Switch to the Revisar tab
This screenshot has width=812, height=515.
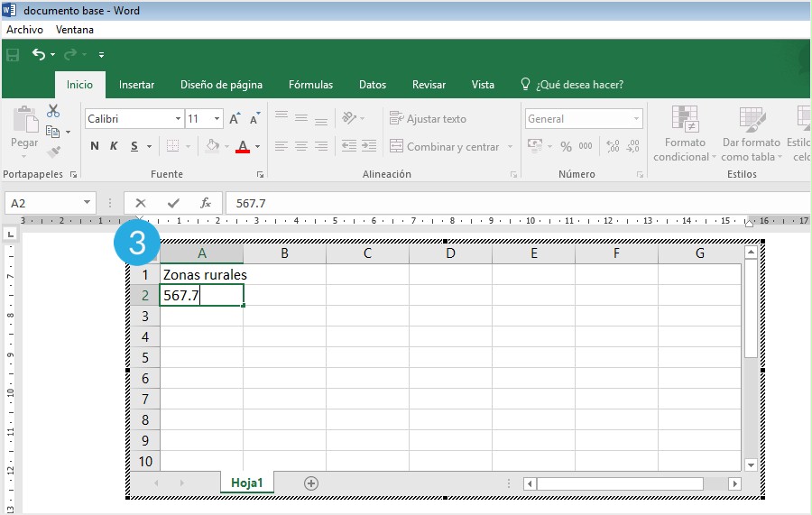(x=429, y=85)
